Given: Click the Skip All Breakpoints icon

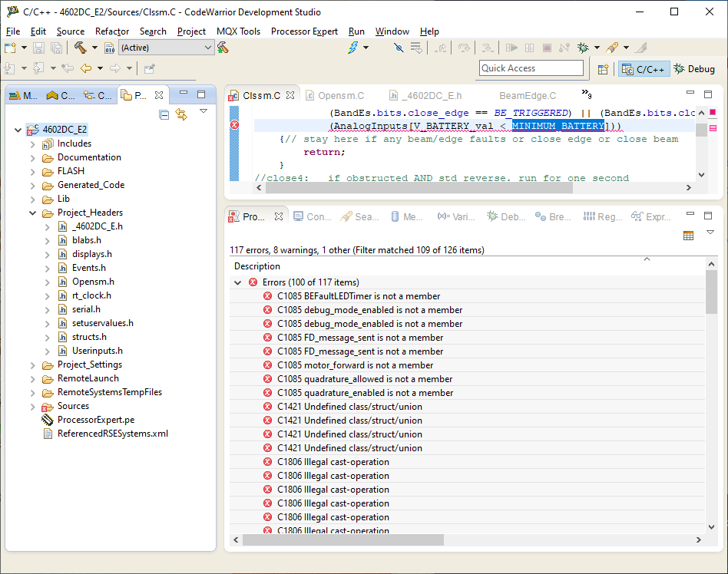Looking at the screenshot, I should click(399, 48).
